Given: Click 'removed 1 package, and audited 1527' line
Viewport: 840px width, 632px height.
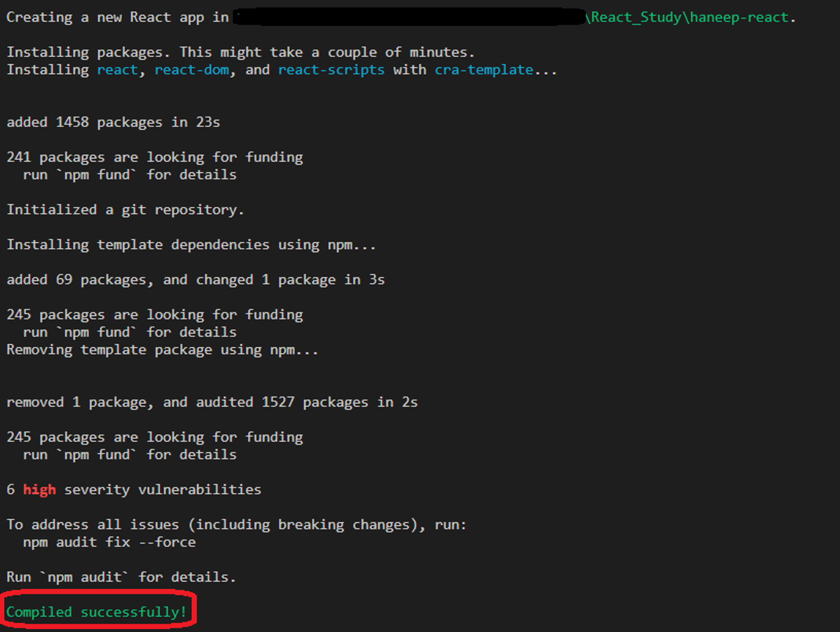Looking at the screenshot, I should coord(212,402).
